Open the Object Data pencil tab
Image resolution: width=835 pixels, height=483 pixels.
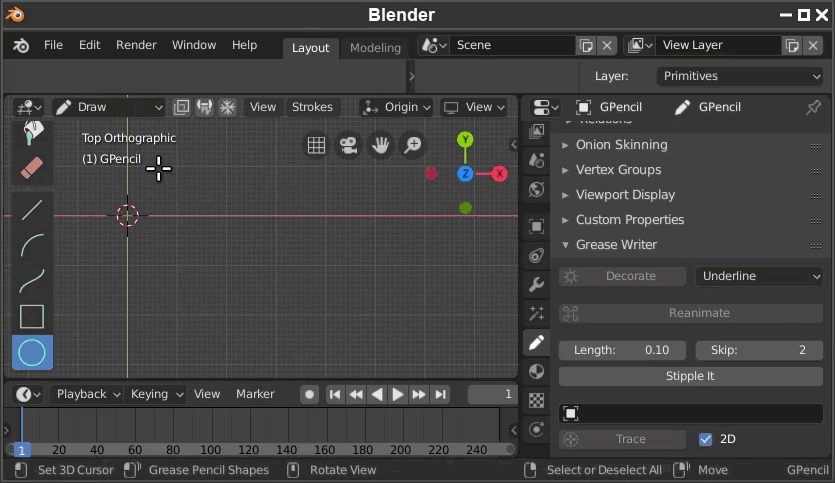tap(536, 342)
